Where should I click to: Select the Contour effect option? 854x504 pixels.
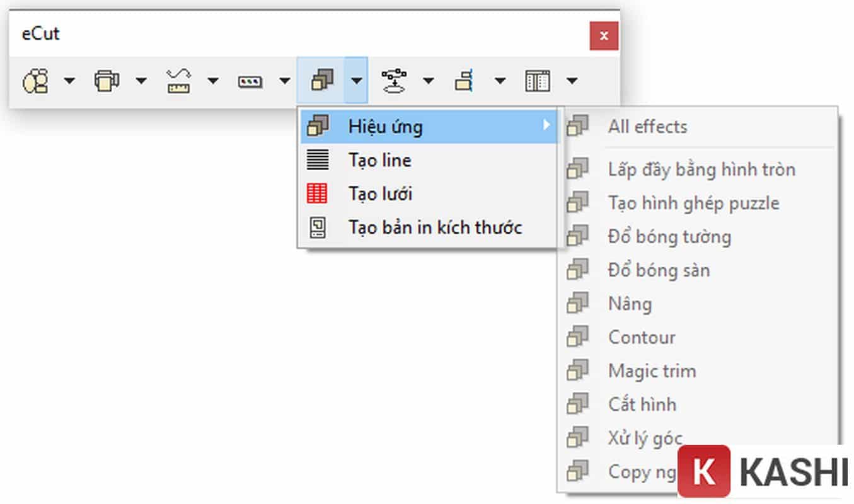pos(642,337)
